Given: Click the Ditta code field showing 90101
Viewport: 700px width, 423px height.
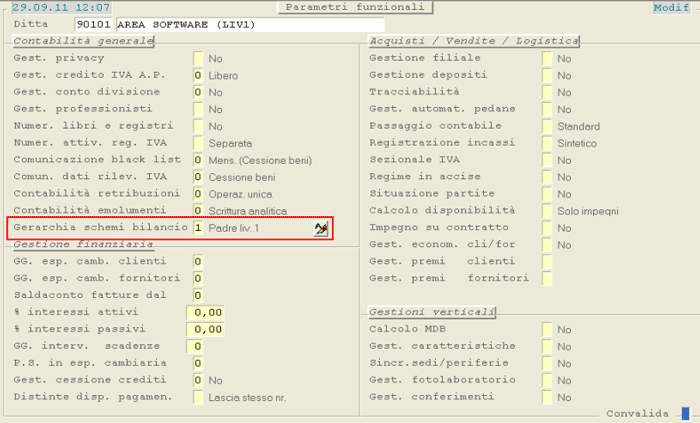Looking at the screenshot, I should pyautogui.click(x=95, y=24).
